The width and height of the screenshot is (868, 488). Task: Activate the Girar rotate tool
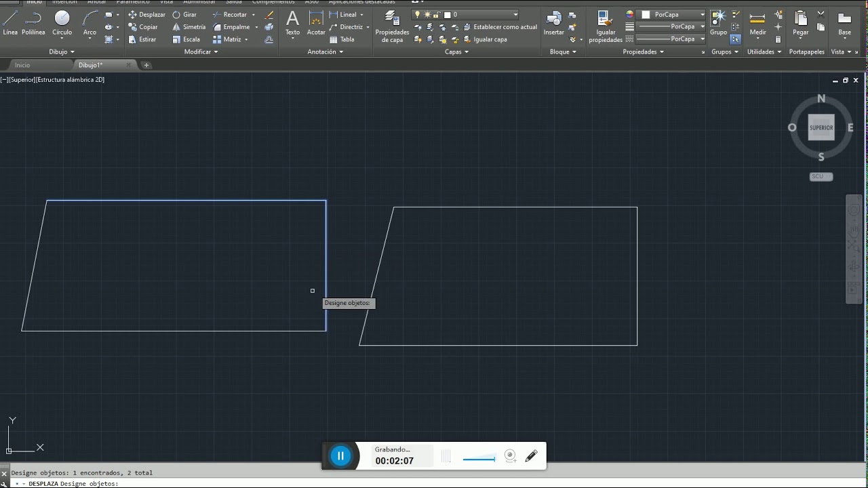tap(184, 15)
